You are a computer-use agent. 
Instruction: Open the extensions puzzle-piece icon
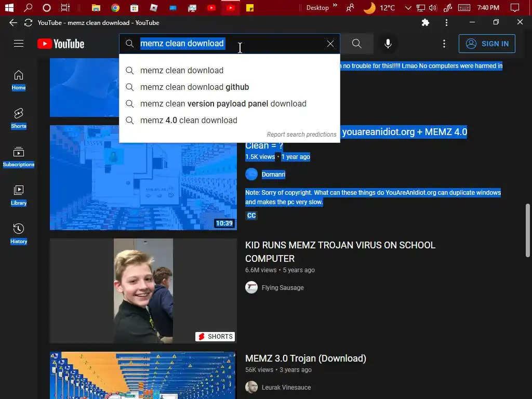click(x=425, y=23)
